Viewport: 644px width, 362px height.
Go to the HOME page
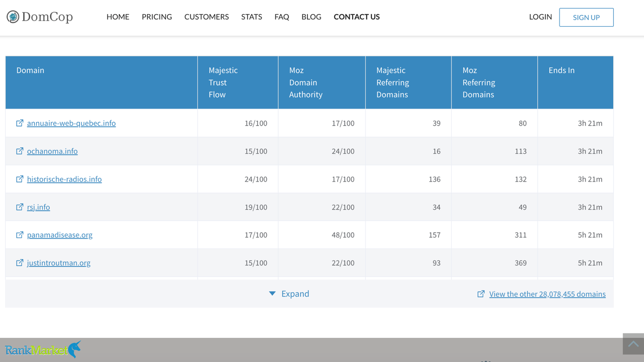(x=118, y=17)
